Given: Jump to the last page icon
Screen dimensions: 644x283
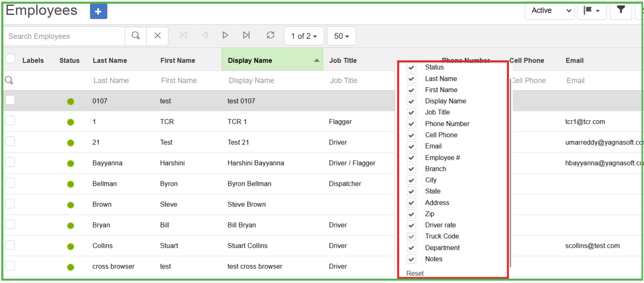Looking at the screenshot, I should (246, 36).
